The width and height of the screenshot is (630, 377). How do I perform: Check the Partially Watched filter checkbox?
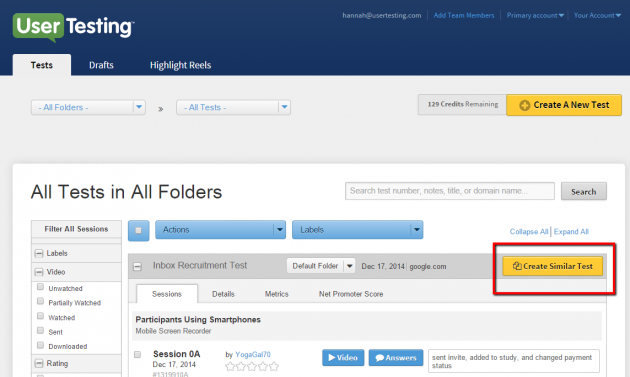tap(40, 301)
